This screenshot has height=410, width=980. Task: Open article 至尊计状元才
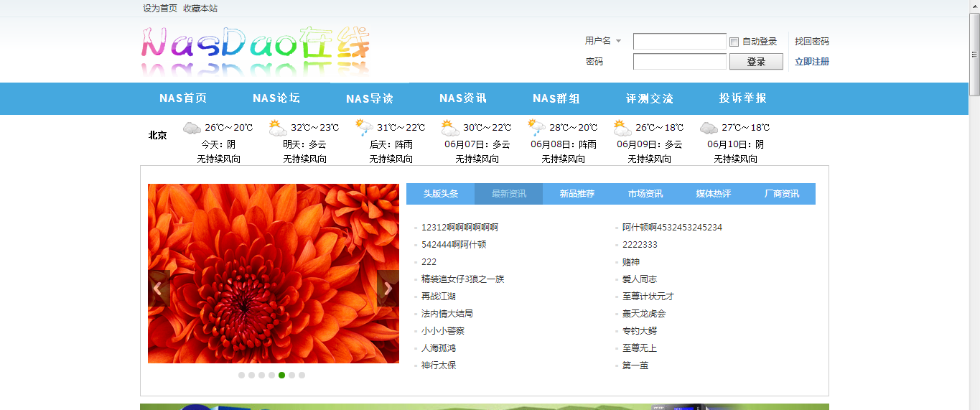click(648, 297)
